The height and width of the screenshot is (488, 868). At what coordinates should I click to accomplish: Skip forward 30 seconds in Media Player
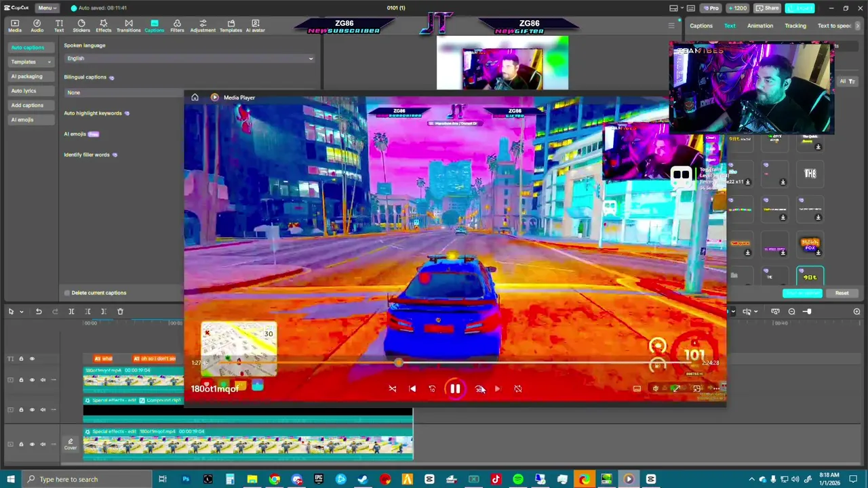(479, 388)
